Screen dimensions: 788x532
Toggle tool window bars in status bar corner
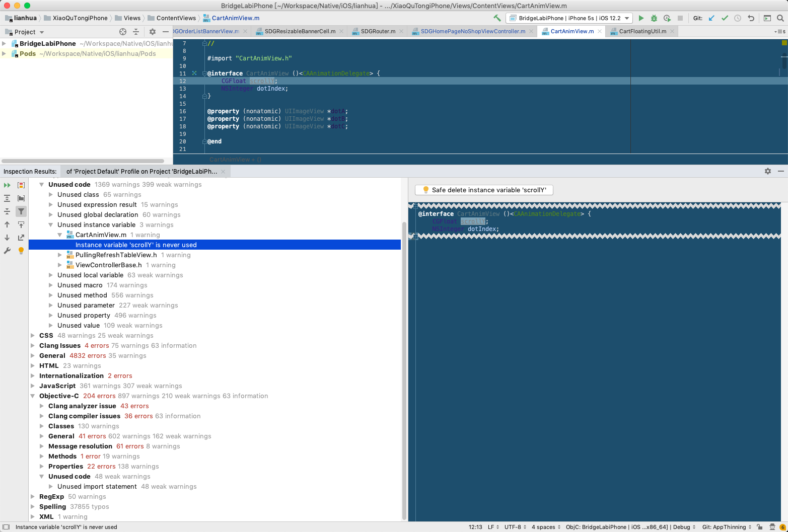tap(6, 527)
